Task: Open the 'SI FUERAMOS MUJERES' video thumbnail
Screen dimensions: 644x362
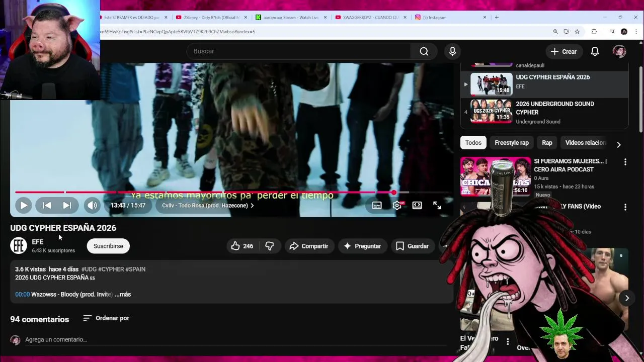Action: click(x=496, y=176)
